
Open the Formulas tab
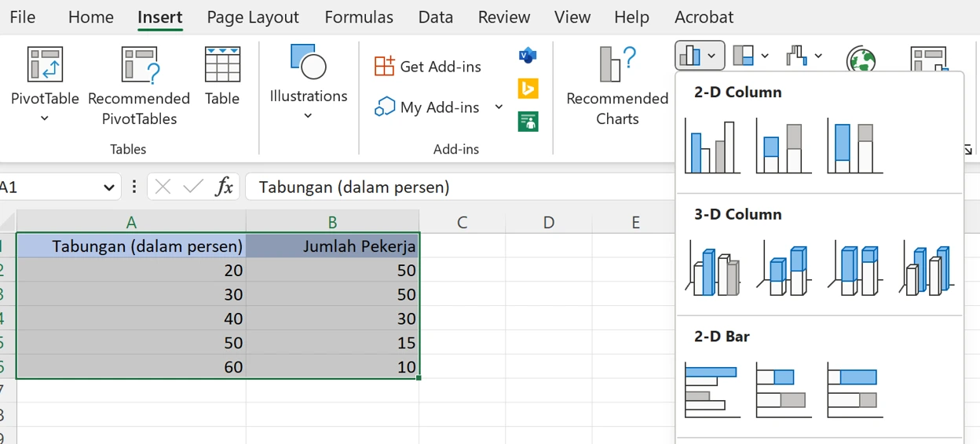(359, 17)
